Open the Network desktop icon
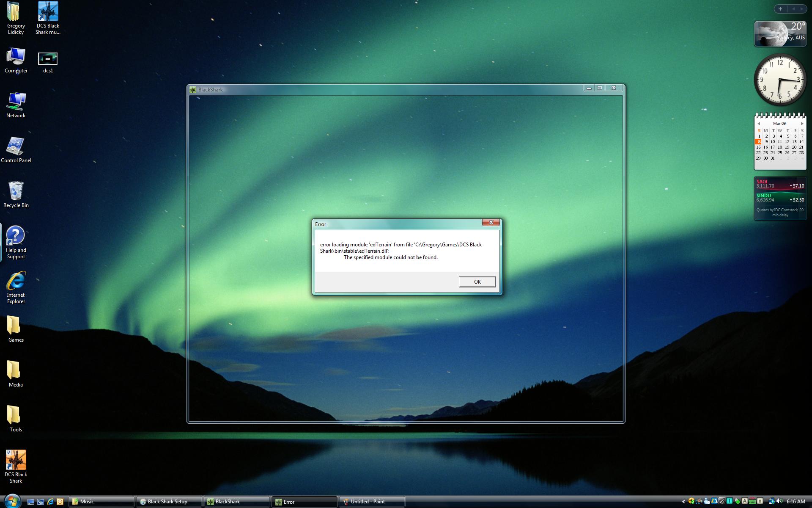The height and width of the screenshot is (508, 812). [16, 105]
